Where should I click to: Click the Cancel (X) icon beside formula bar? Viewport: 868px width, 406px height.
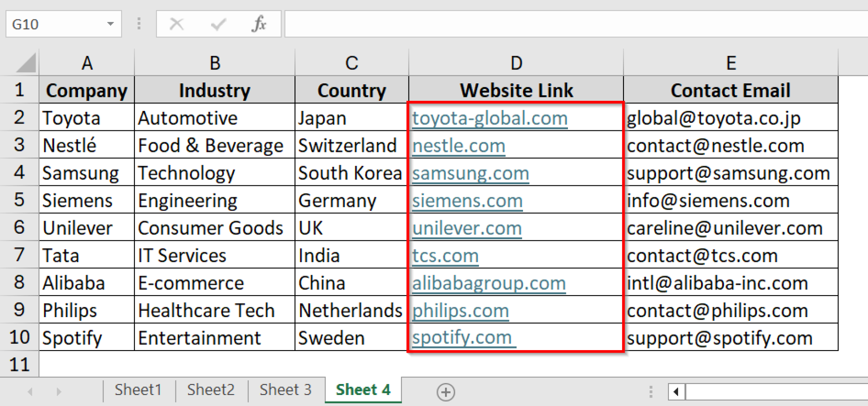(177, 24)
